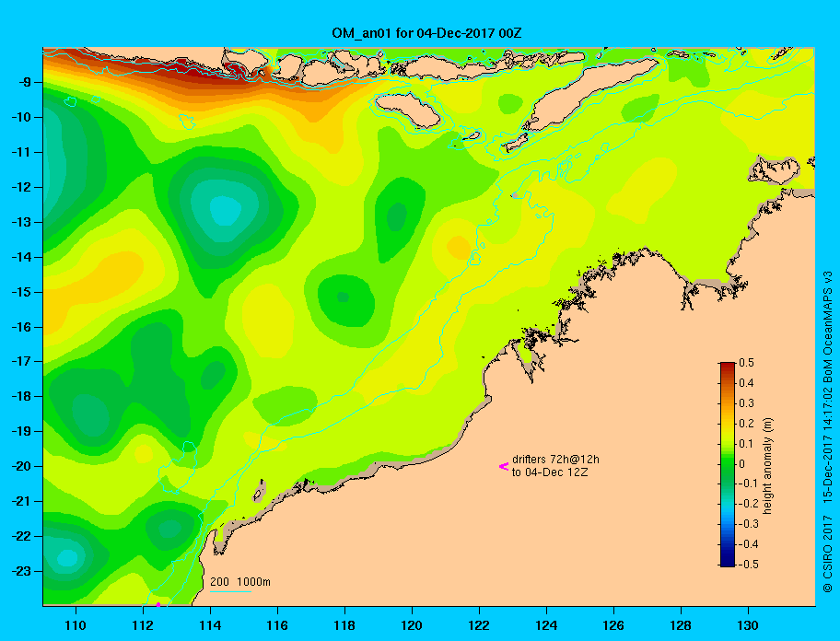
Task: Click the -18 latitude axis label
Action: [x=21, y=396]
